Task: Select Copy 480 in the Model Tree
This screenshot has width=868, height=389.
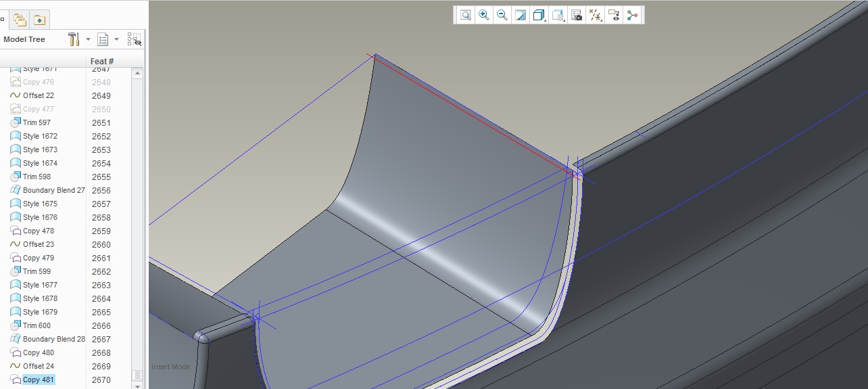Action: [39, 352]
